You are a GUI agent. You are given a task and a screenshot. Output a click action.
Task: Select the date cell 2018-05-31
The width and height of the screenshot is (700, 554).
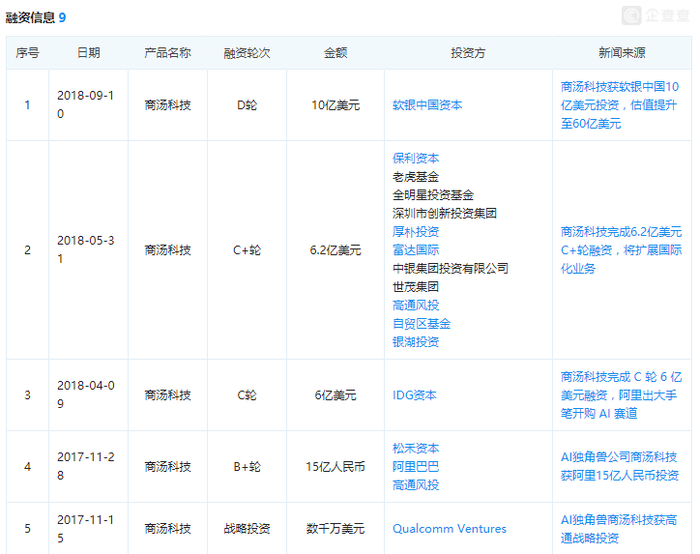coord(86,250)
